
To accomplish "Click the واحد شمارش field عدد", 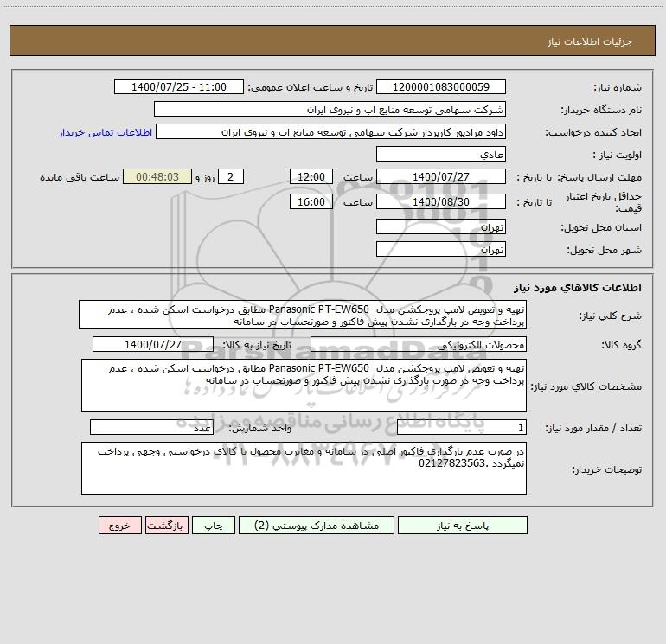I will [151, 427].
